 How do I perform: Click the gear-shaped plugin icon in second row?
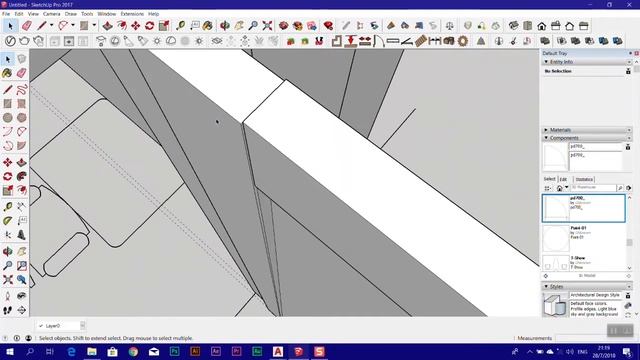click(463, 41)
